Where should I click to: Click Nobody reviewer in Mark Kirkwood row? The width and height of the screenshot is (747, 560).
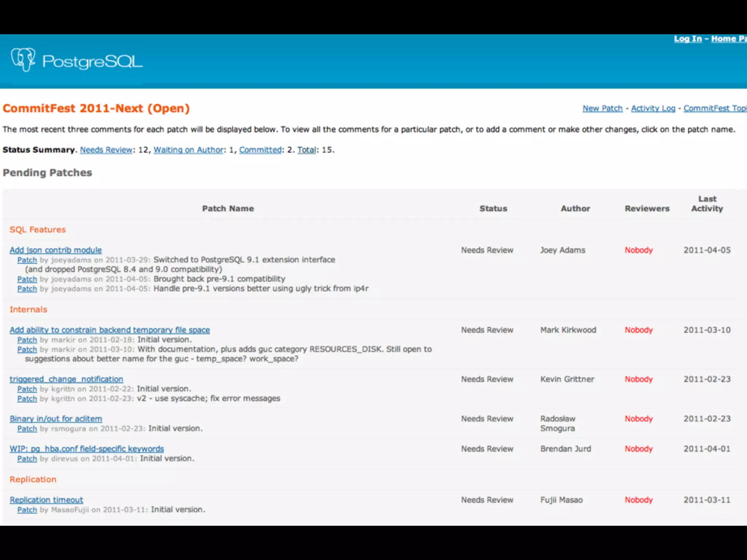point(638,330)
